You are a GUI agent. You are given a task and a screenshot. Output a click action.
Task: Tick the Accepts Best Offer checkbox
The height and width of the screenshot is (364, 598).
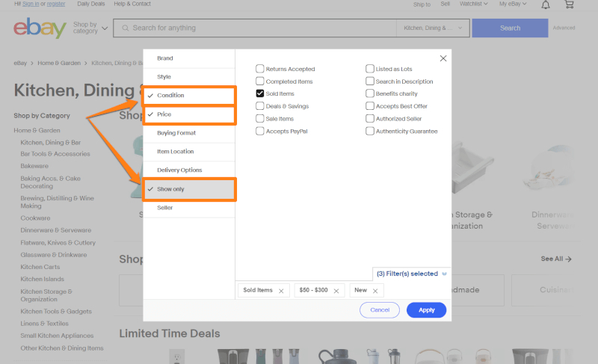(x=370, y=106)
